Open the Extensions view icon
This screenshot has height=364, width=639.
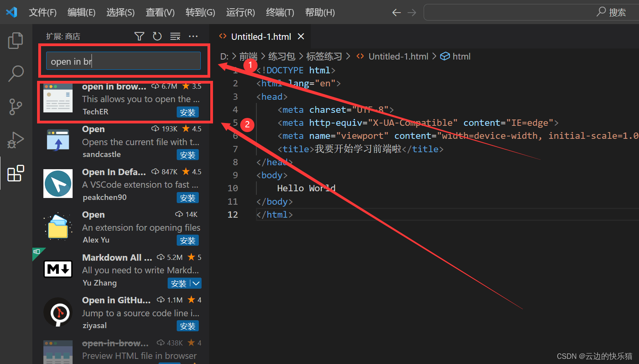click(x=16, y=173)
